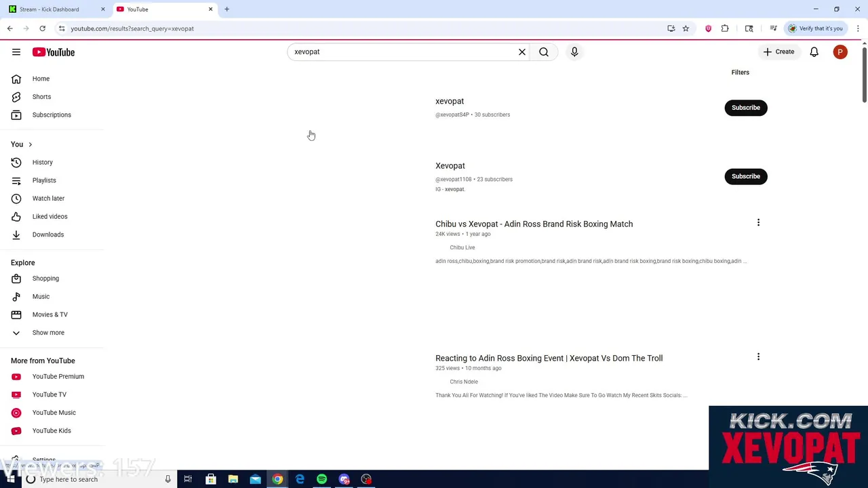Open Subscriptions in the sidebar
Viewport: 868px width, 488px height.
52,115
